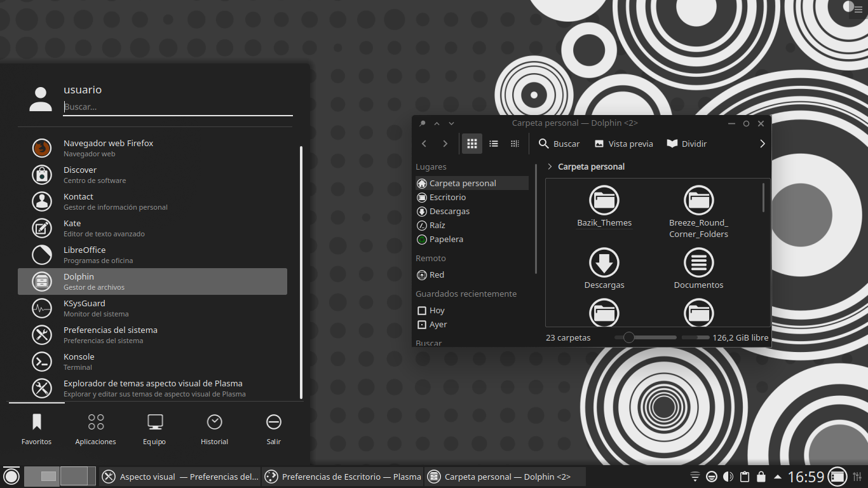Click the striped circle tray icon
The width and height of the screenshot is (868, 488).
tap(712, 477)
